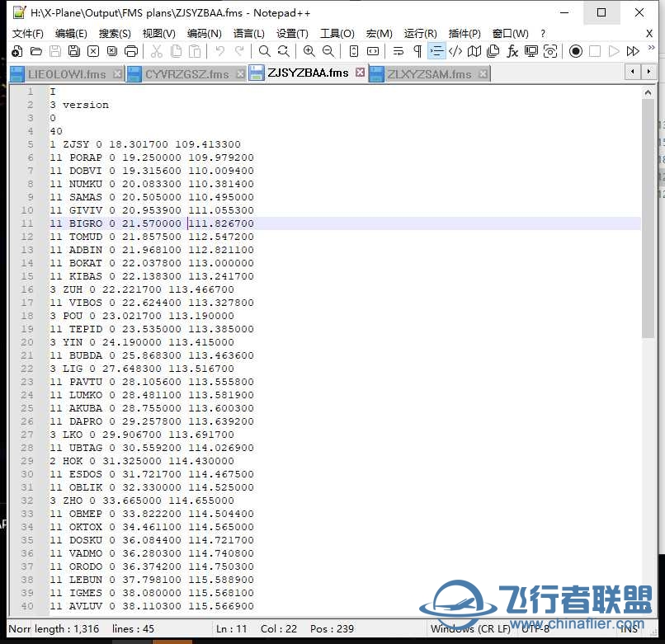Switch to the LIEOLOWI.fms tab
Image resolution: width=665 pixels, height=644 pixels.
click(x=67, y=74)
